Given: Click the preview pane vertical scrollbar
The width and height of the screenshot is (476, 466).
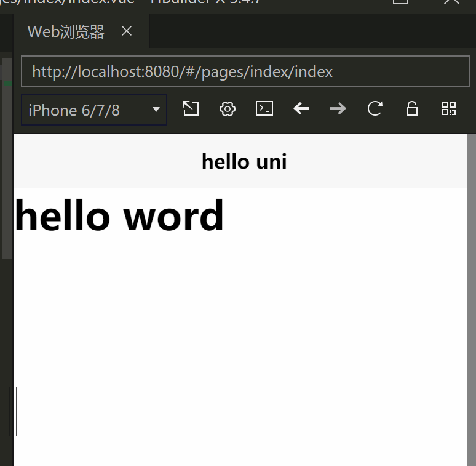Looking at the screenshot, I should (472, 300).
